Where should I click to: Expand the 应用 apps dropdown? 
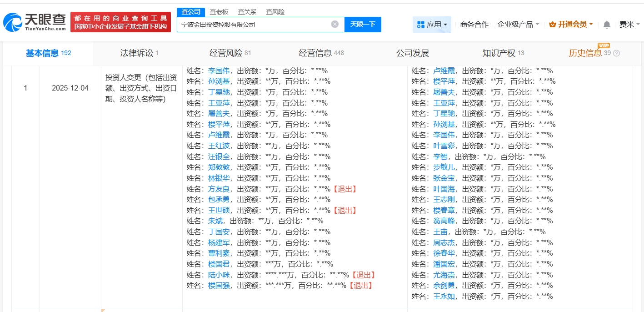click(x=432, y=25)
